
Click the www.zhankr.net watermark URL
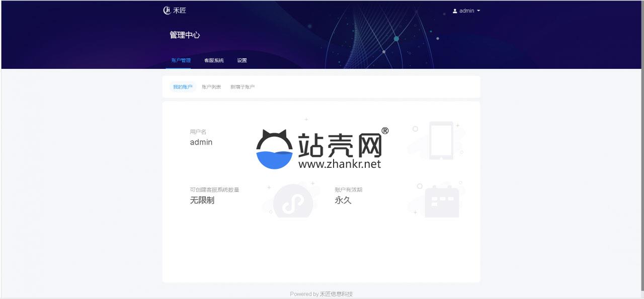pos(340,164)
